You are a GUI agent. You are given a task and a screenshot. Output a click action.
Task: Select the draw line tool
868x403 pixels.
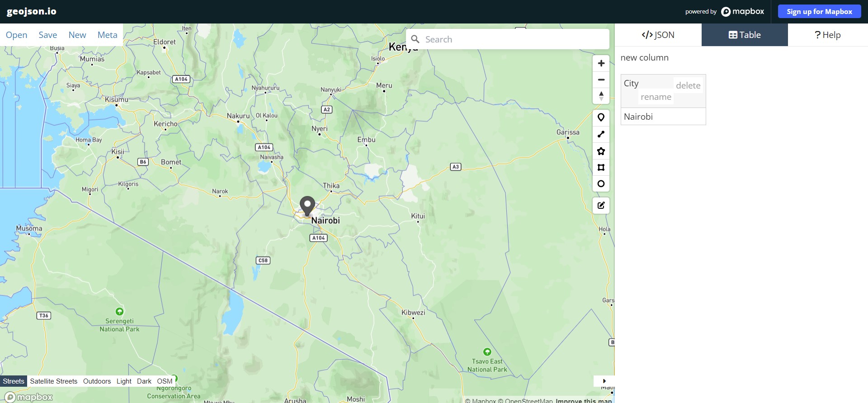pyautogui.click(x=601, y=135)
